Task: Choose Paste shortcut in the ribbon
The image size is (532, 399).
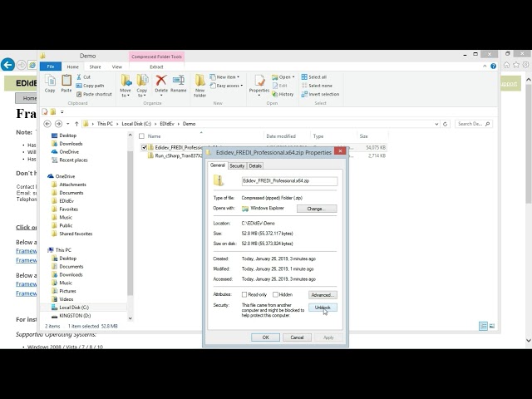Action: 94,94
